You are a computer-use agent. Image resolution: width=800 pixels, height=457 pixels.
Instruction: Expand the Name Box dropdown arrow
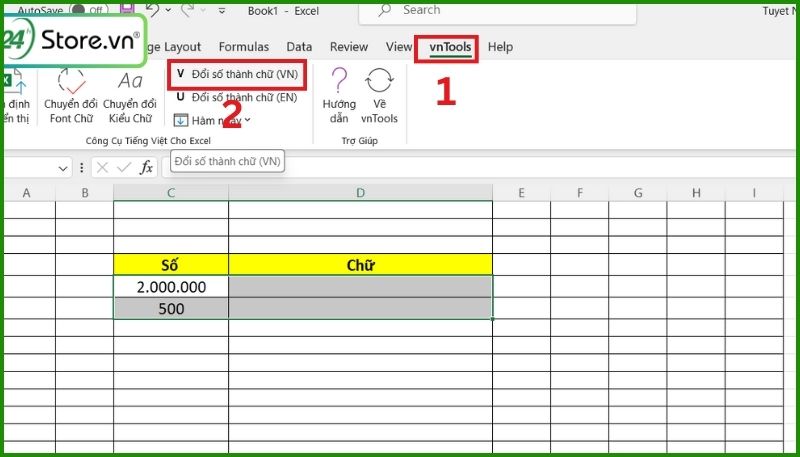(x=63, y=168)
